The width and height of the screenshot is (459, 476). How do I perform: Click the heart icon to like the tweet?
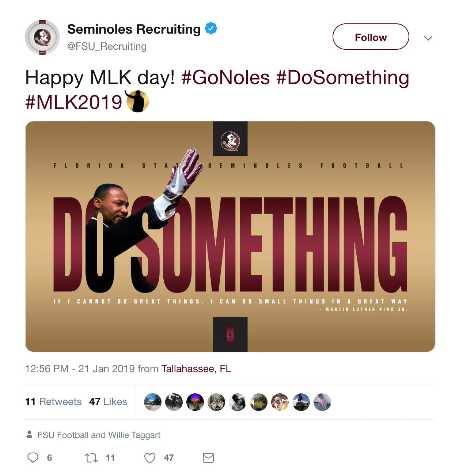[x=149, y=458]
